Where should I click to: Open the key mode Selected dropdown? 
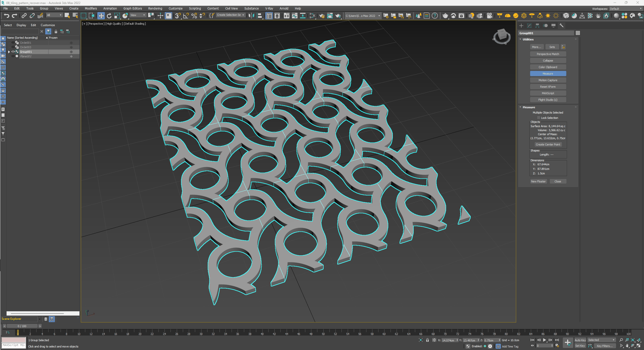coord(601,340)
